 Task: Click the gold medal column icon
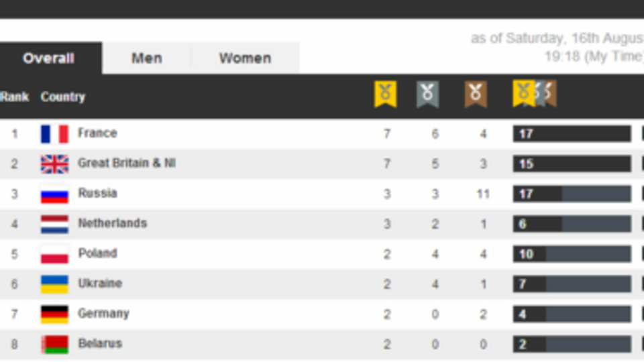point(386,95)
